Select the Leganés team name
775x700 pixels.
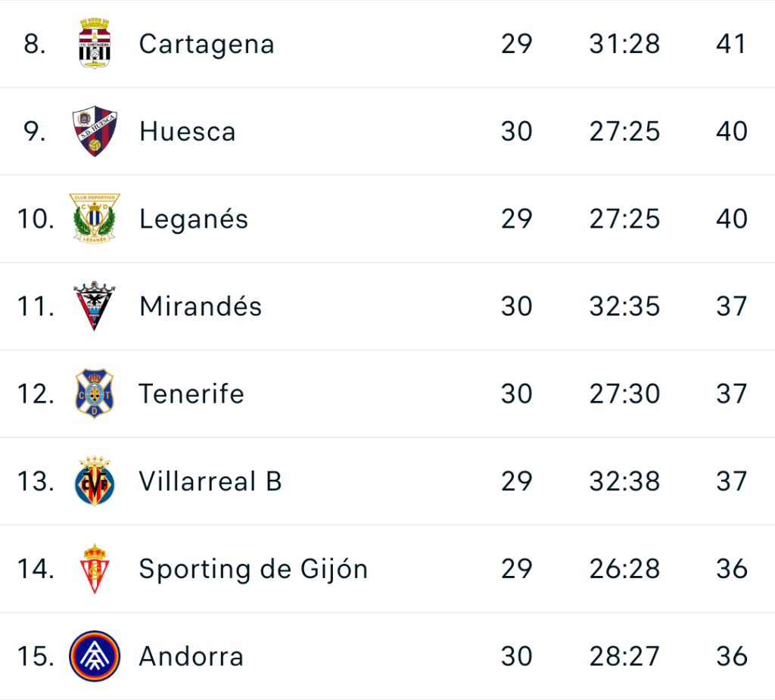(194, 219)
